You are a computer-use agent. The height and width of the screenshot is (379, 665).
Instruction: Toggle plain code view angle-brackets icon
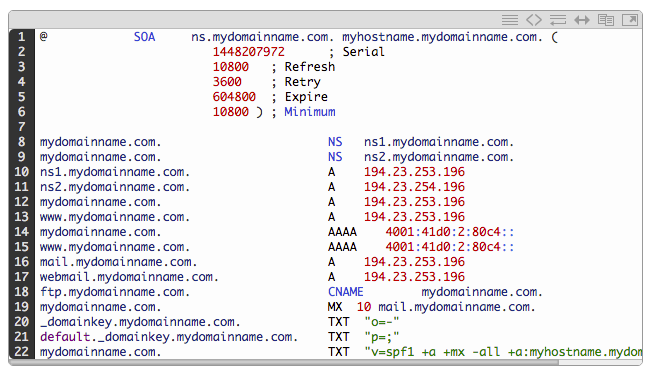point(534,20)
